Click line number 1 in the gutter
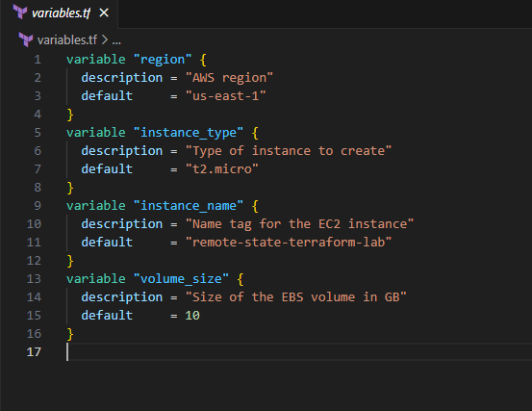The width and height of the screenshot is (532, 411). pos(38,60)
